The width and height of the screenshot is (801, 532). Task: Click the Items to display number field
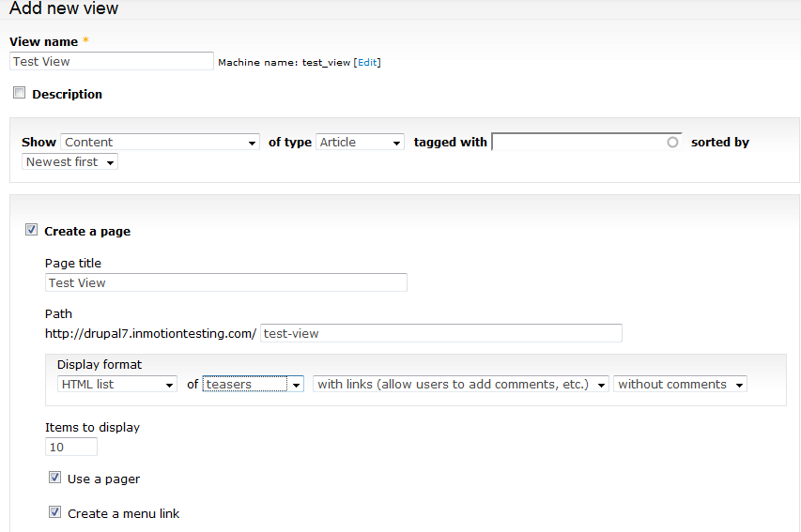click(70, 448)
